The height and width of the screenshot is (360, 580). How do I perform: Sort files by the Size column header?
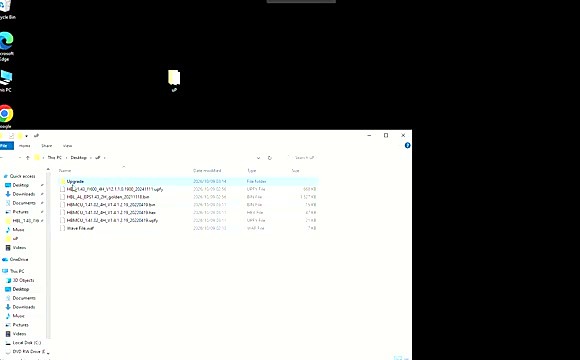(295, 171)
